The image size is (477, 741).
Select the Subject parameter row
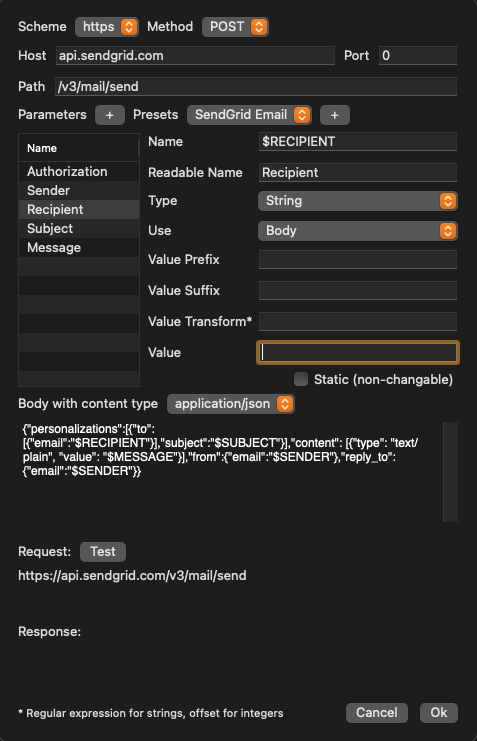coord(79,229)
